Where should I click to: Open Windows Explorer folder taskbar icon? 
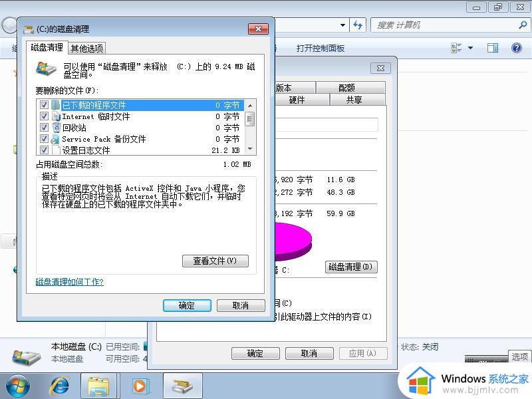coord(98,386)
